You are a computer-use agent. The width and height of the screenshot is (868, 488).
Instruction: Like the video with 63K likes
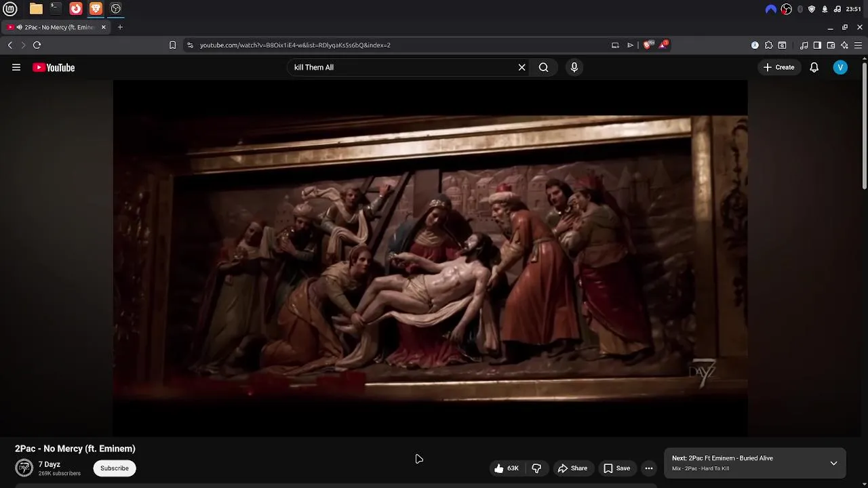[x=507, y=468]
